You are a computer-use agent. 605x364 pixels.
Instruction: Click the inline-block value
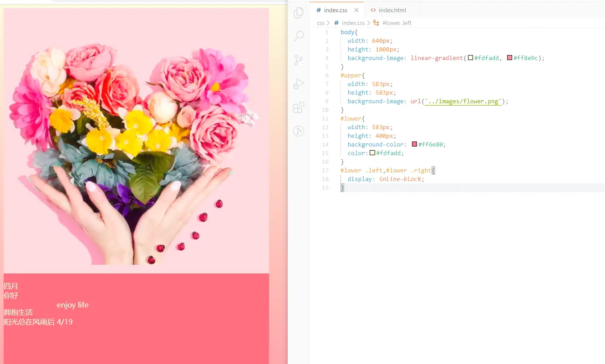400,179
